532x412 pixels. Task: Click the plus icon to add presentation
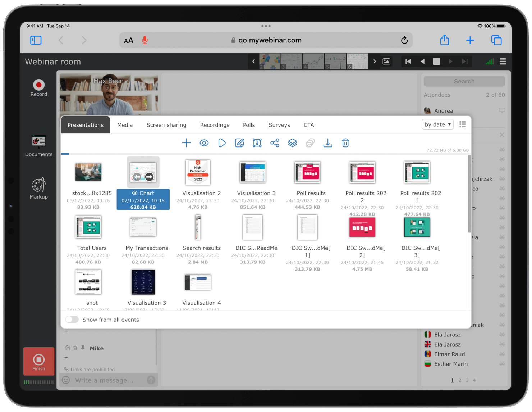(186, 143)
